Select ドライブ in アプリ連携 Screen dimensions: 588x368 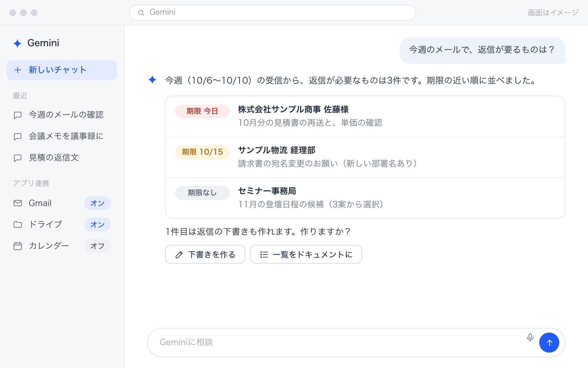coord(46,224)
